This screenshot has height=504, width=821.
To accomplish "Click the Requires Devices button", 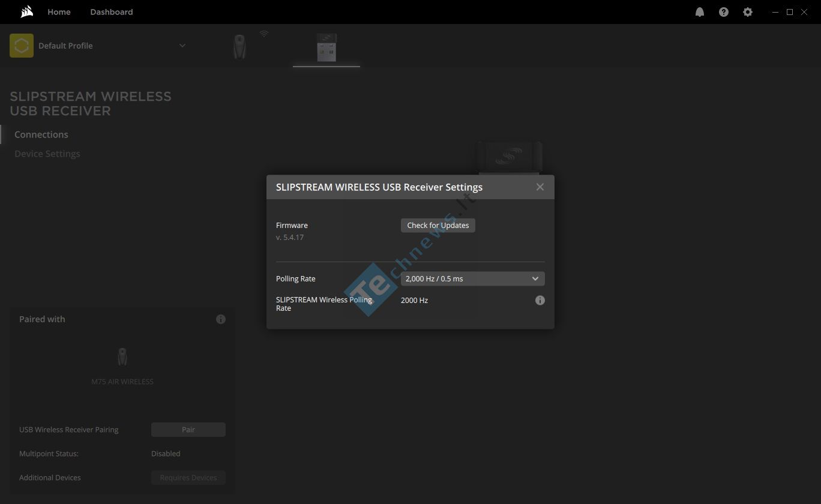I will 188,478.
